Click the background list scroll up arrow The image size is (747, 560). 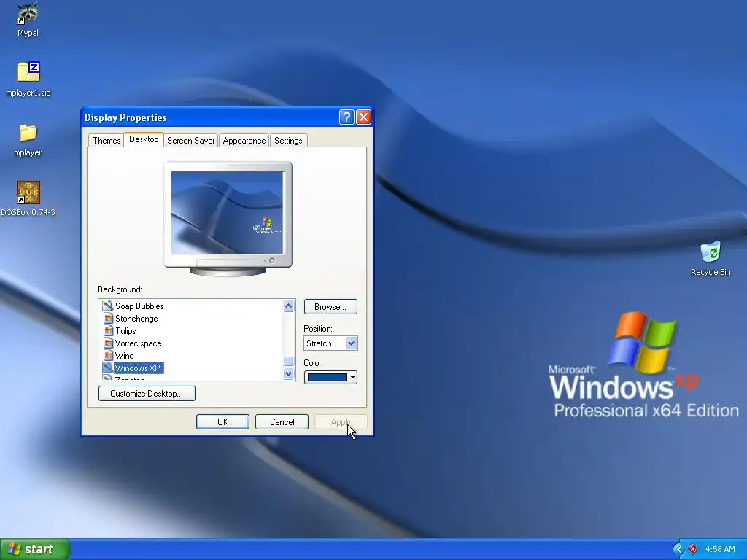288,306
